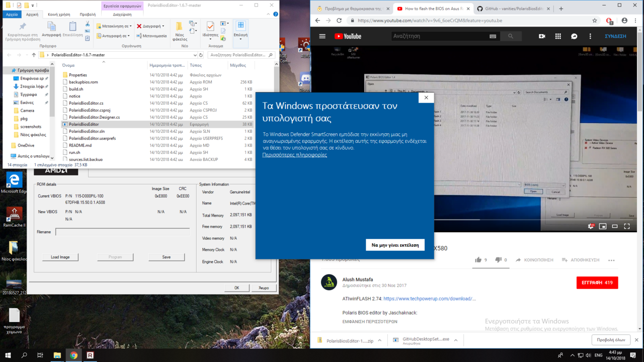Refresh the Explorer address bar
The image size is (644, 362).
[x=201, y=55]
